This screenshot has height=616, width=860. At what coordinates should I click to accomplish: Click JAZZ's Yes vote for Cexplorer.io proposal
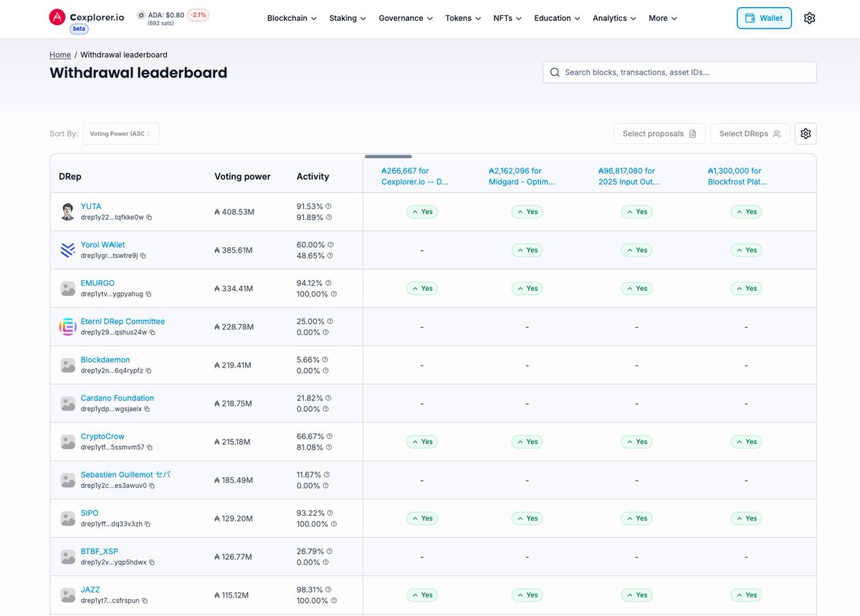click(x=422, y=595)
